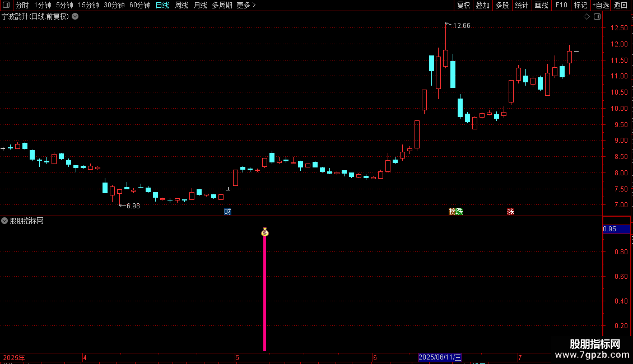Screen dimensions: 633x364
Task: Click the diamond icon at chart top-right
Action: pyautogui.click(x=587, y=17)
